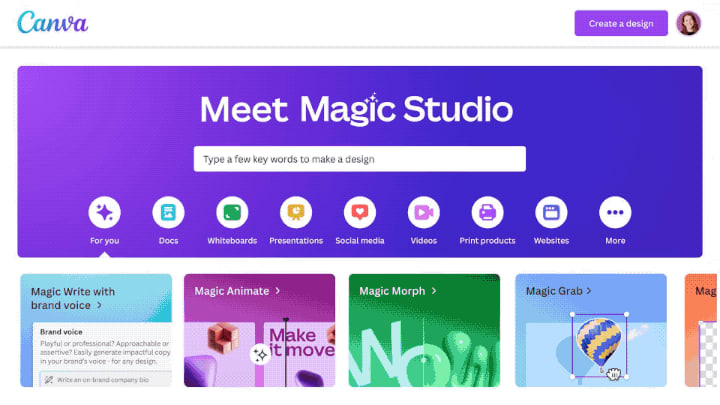Click the Canva logo

[x=52, y=22]
